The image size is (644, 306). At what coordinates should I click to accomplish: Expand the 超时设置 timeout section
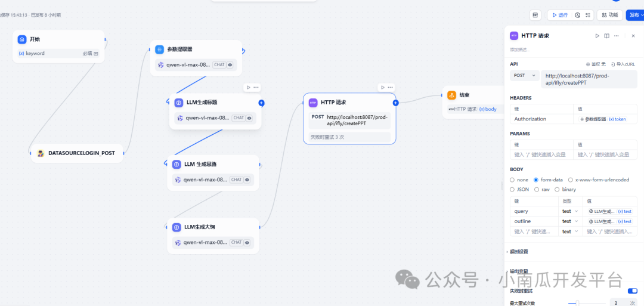coord(518,251)
